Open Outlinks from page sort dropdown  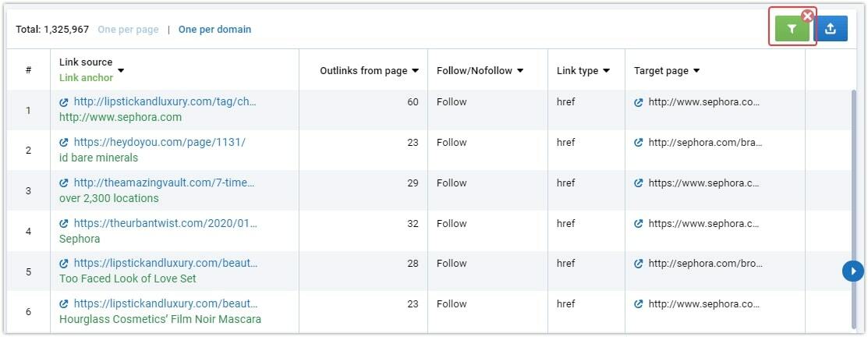(415, 71)
